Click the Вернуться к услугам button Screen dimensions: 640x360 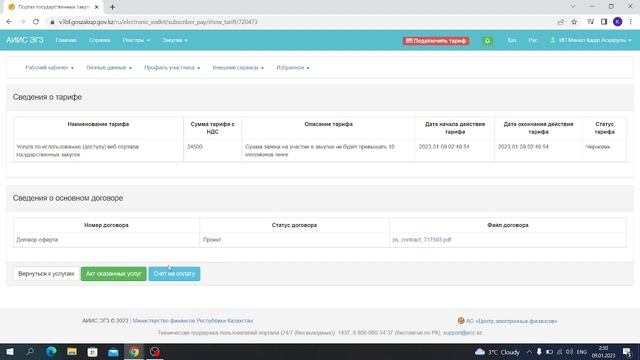[46, 274]
